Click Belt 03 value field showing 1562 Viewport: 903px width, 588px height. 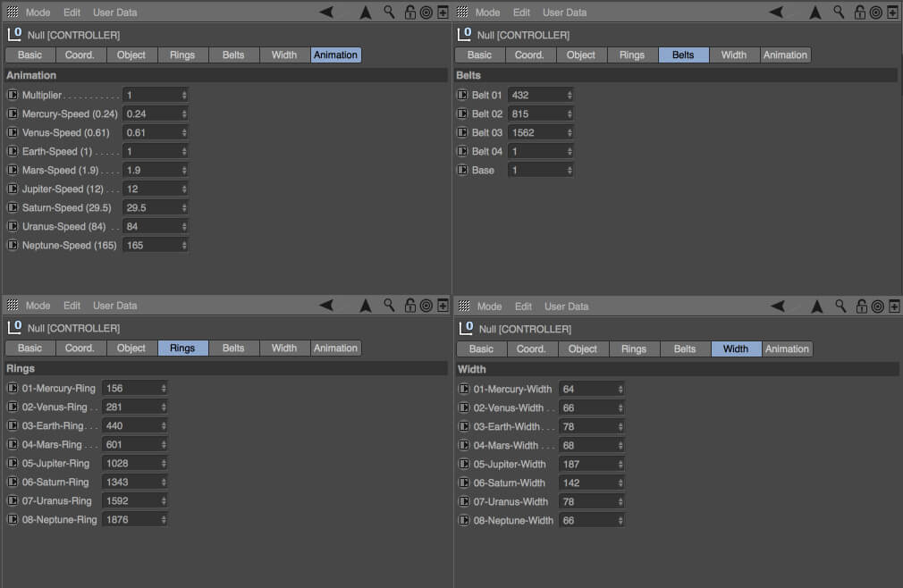(541, 133)
